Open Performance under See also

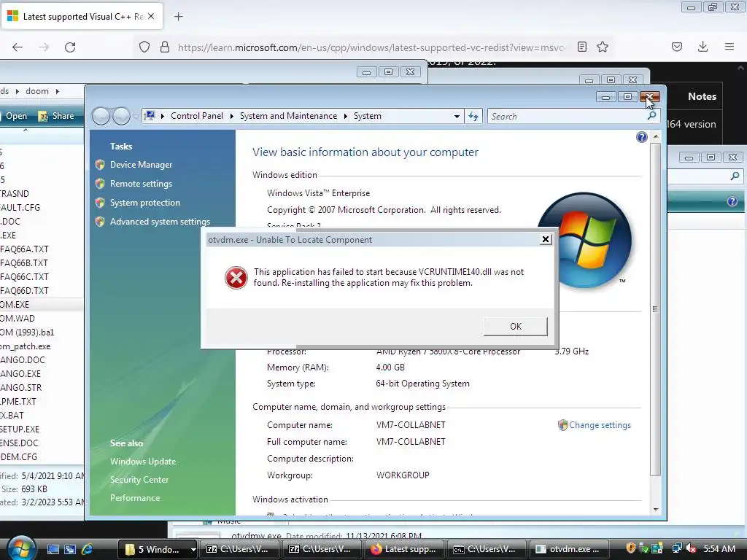[x=135, y=497]
